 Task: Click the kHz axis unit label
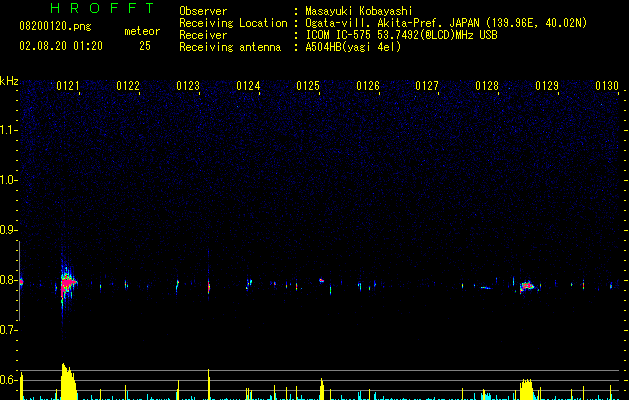[9, 81]
